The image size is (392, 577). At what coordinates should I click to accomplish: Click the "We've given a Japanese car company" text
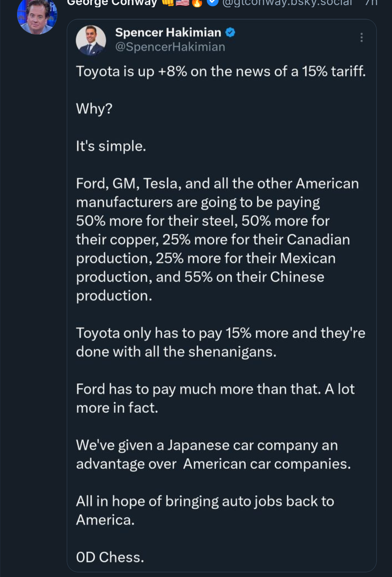click(213, 455)
